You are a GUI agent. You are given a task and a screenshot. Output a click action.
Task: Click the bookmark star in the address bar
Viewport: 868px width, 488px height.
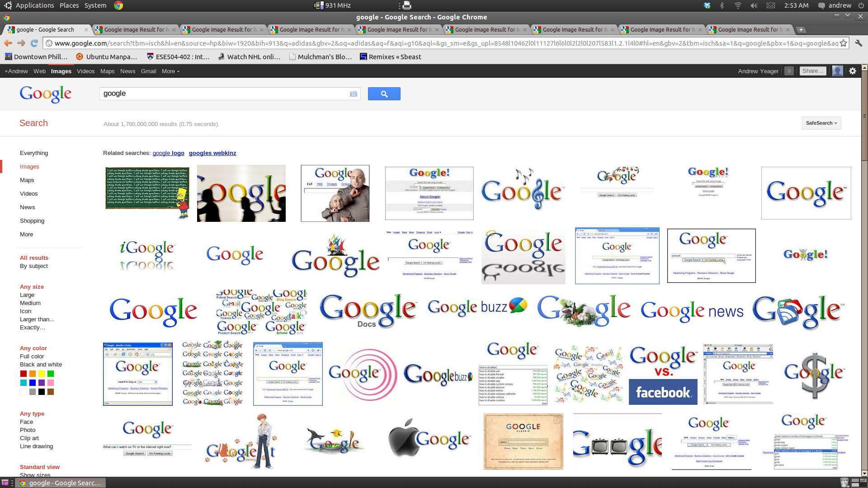[x=843, y=43]
